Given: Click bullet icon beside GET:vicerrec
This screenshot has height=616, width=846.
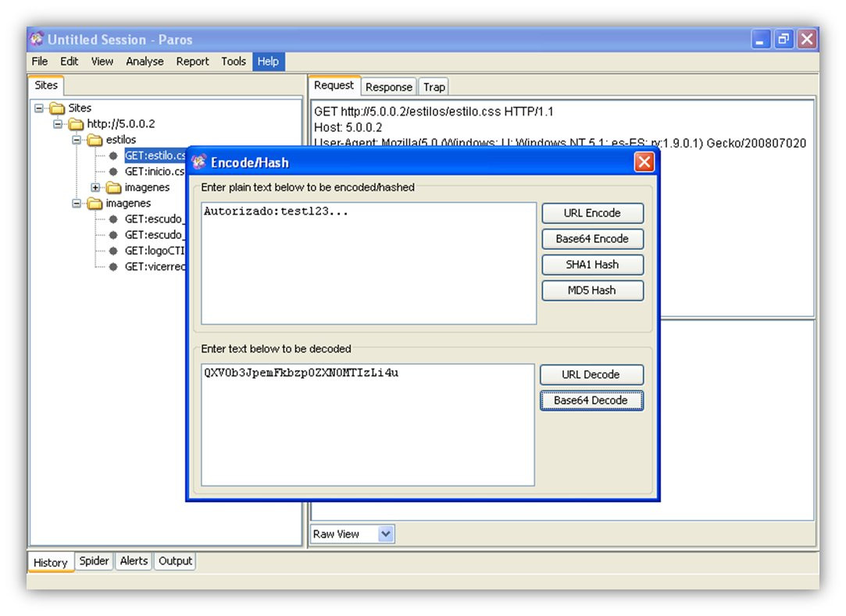Looking at the screenshot, I should [113, 266].
